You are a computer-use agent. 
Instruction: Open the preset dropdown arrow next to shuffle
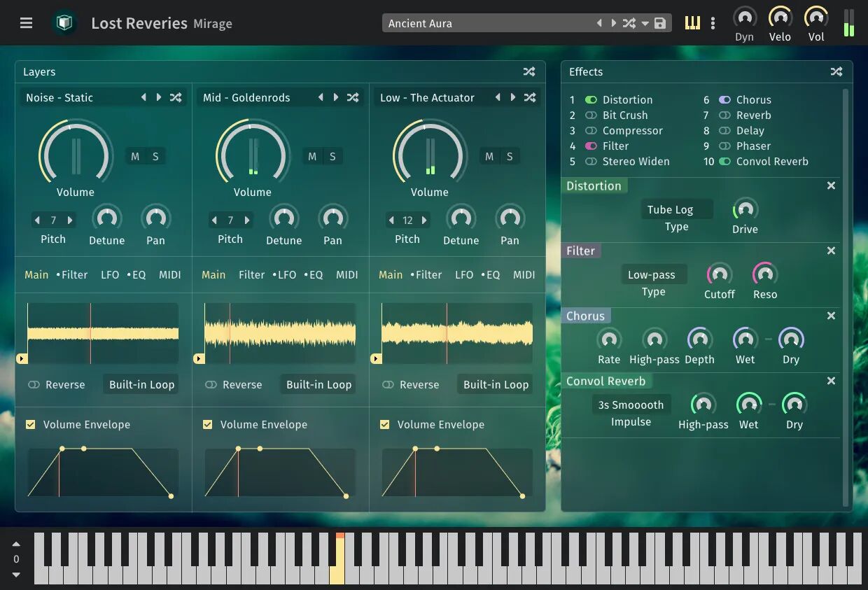(645, 23)
